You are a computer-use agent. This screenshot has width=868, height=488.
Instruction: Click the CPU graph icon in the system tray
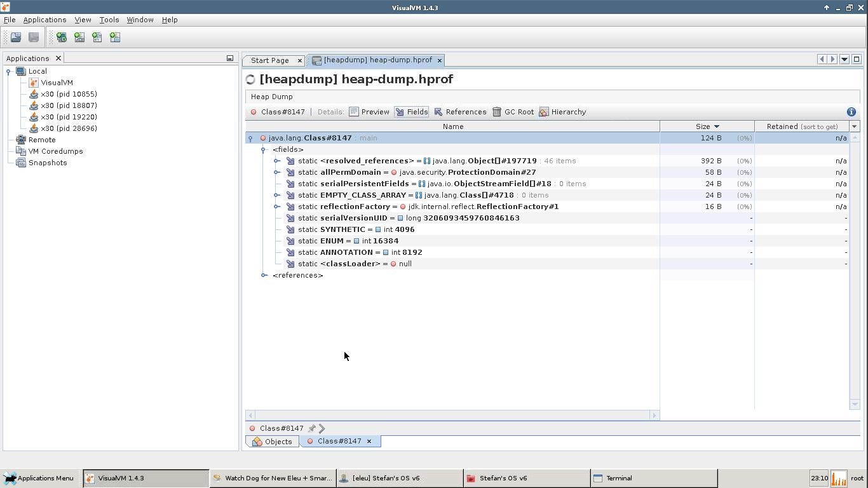(x=839, y=478)
